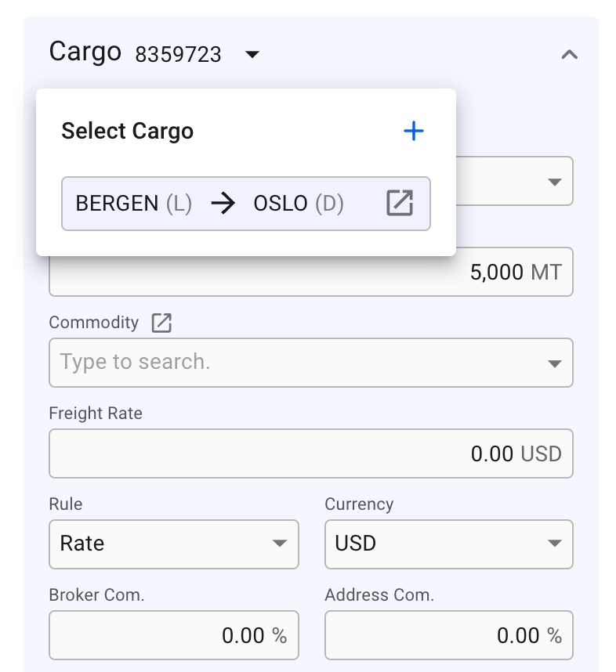The image size is (616, 672).
Task: Click the cargo number 8359723
Action: click(178, 55)
